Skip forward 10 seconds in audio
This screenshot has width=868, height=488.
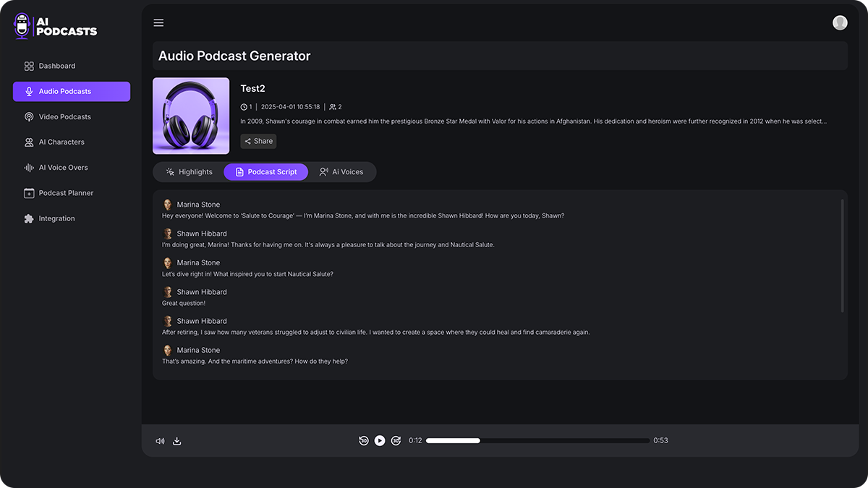click(x=396, y=441)
